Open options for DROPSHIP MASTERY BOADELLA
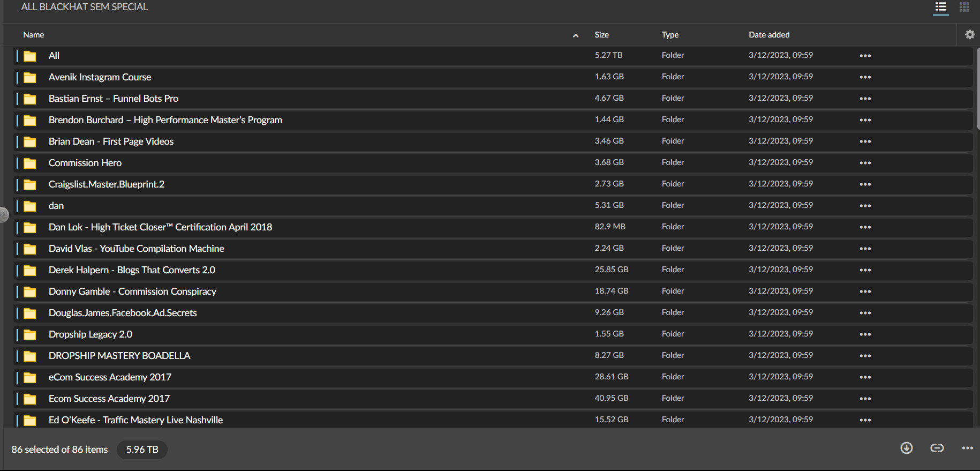 click(x=865, y=356)
